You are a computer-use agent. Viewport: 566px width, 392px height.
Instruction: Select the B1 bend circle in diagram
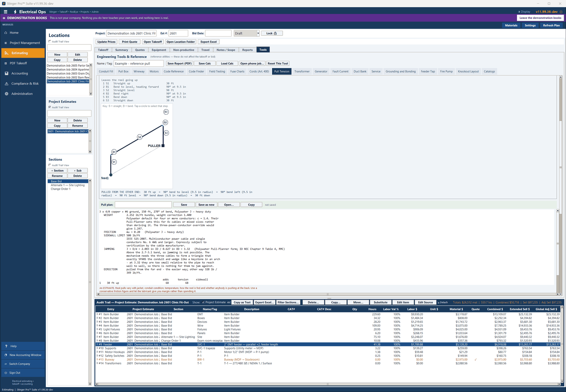(x=114, y=152)
